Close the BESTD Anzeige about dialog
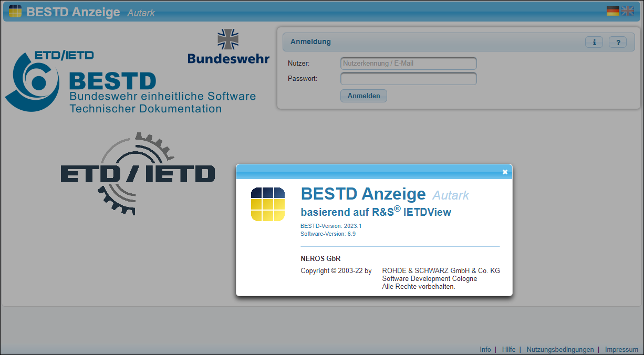 coord(505,172)
